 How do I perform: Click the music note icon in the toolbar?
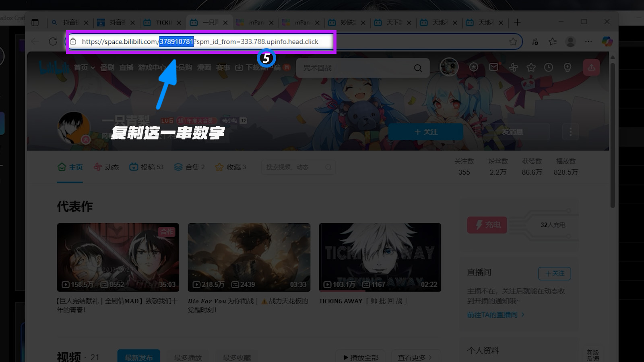(535, 41)
